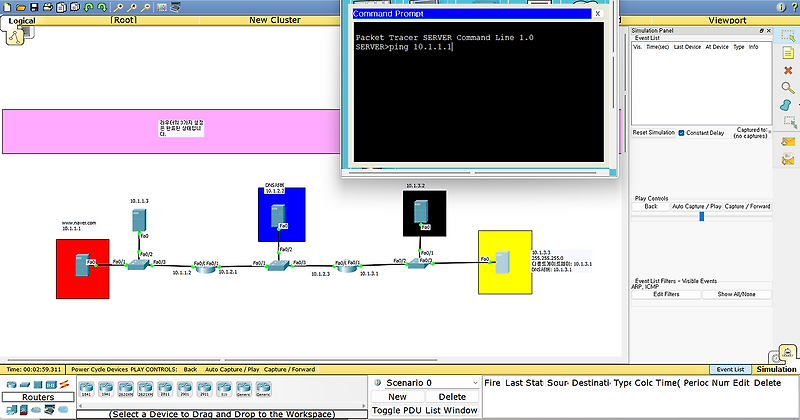Viewport: 800px width, 420px height.
Task: Click the Undo green arrow icon
Action: [89, 7]
